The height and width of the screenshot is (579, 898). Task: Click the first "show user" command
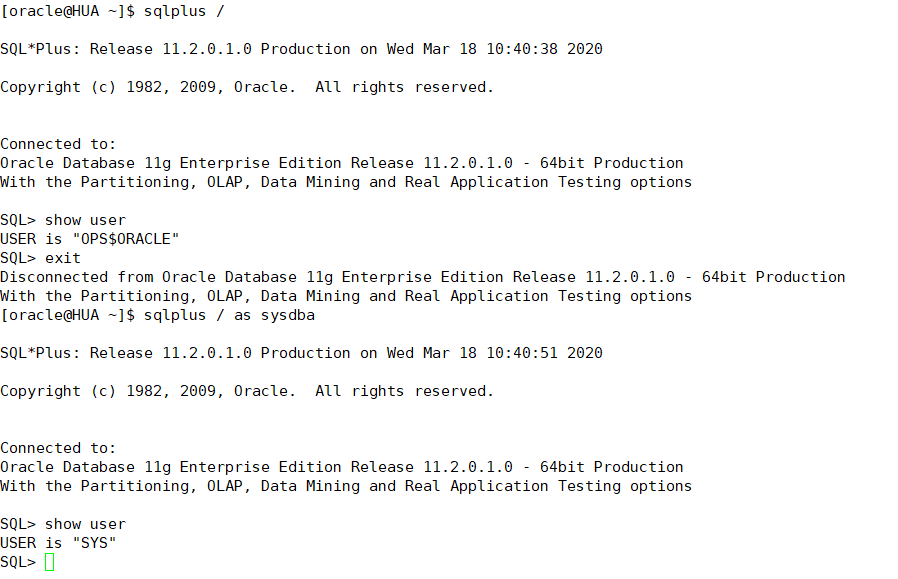point(85,220)
